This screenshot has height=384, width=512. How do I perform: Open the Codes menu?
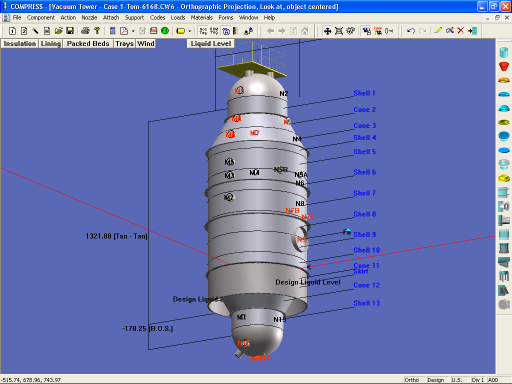point(157,18)
